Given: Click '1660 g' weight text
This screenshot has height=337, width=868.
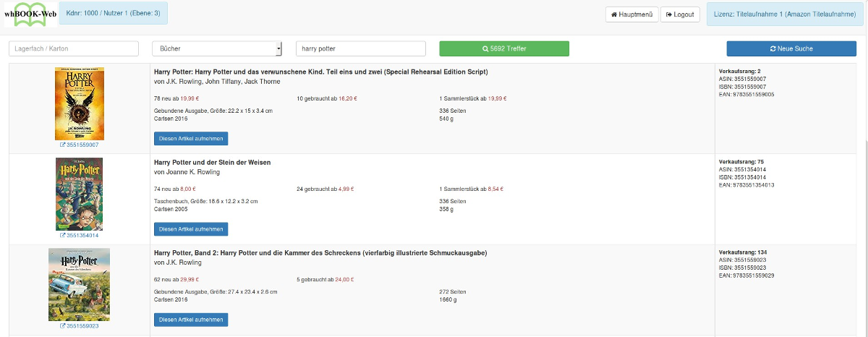Looking at the screenshot, I should 448,299.
